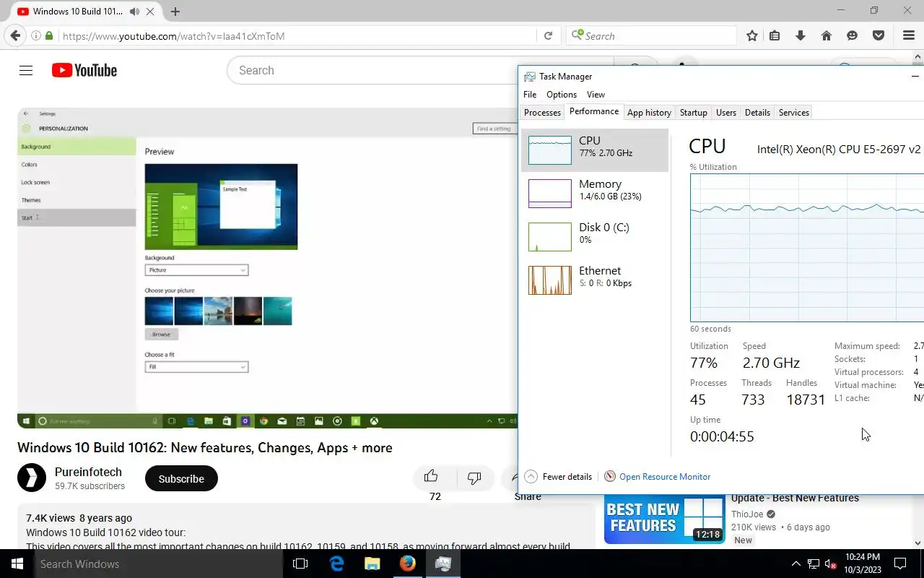
Task: Click the smiley face Hello icon
Action: (x=853, y=35)
